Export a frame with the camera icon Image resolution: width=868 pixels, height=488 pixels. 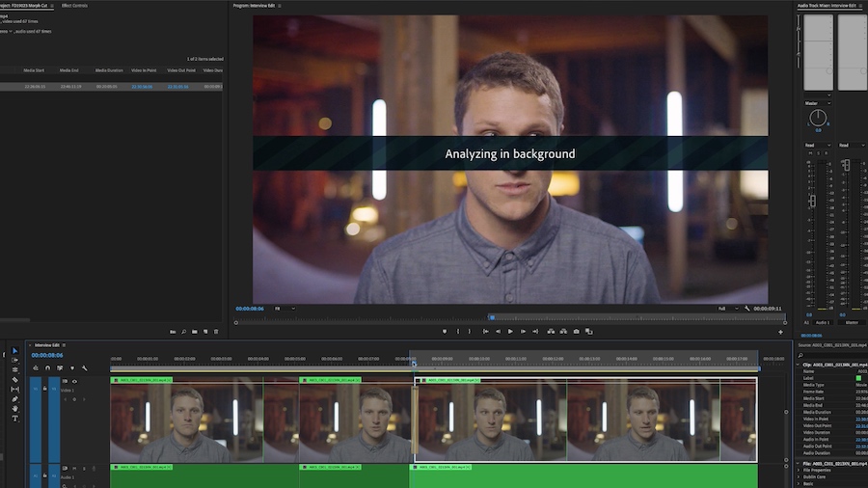[x=577, y=332]
